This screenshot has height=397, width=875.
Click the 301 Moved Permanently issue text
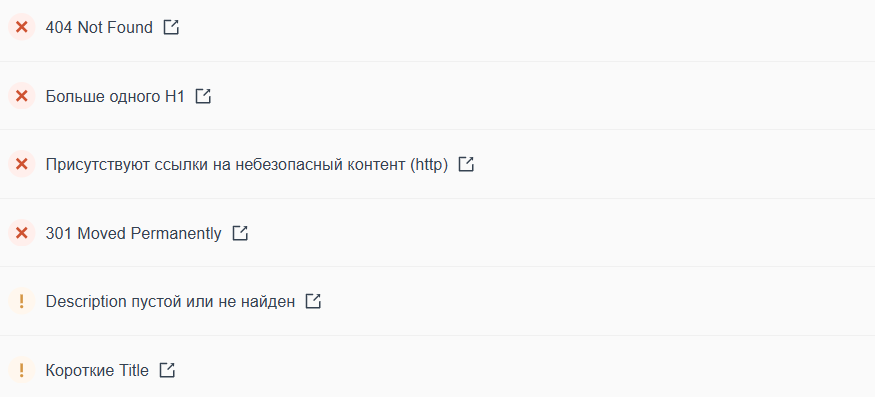(x=133, y=233)
